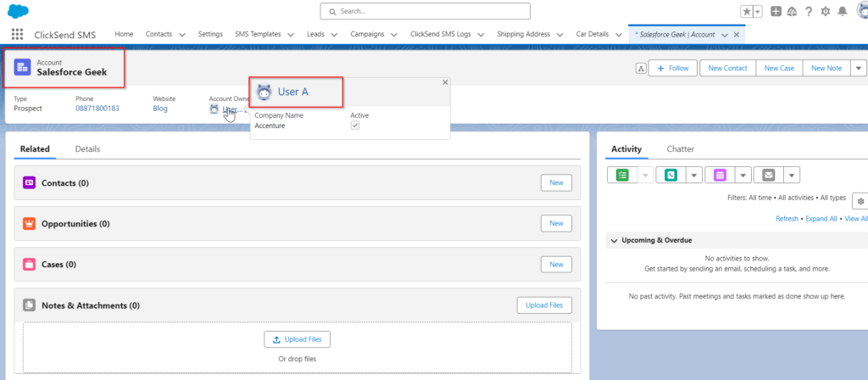Click the Account record icon
The width and height of the screenshot is (868, 380).
(23, 67)
